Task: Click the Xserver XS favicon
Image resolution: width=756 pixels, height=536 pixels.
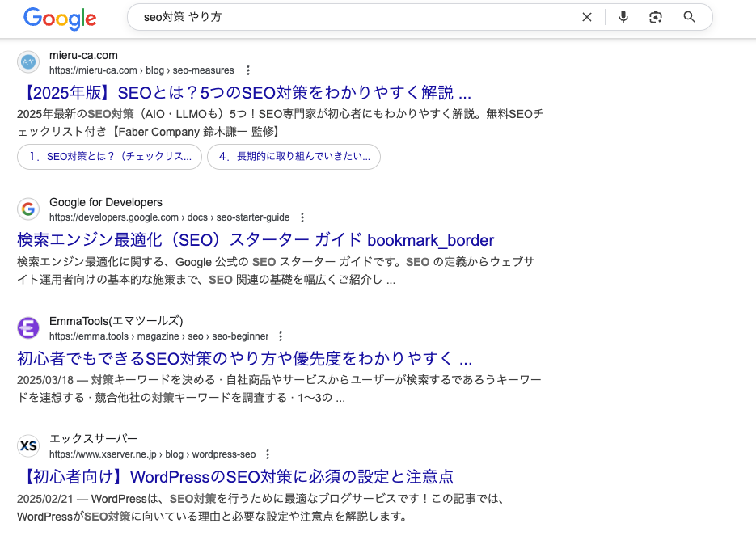Action: tap(28, 445)
